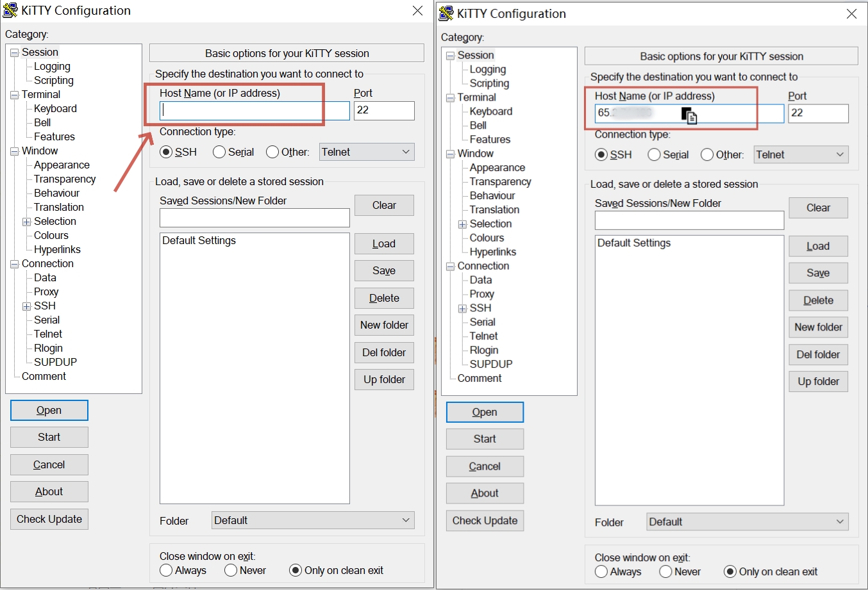Click Open button in right window
The height and width of the screenshot is (590, 868).
[x=485, y=412]
